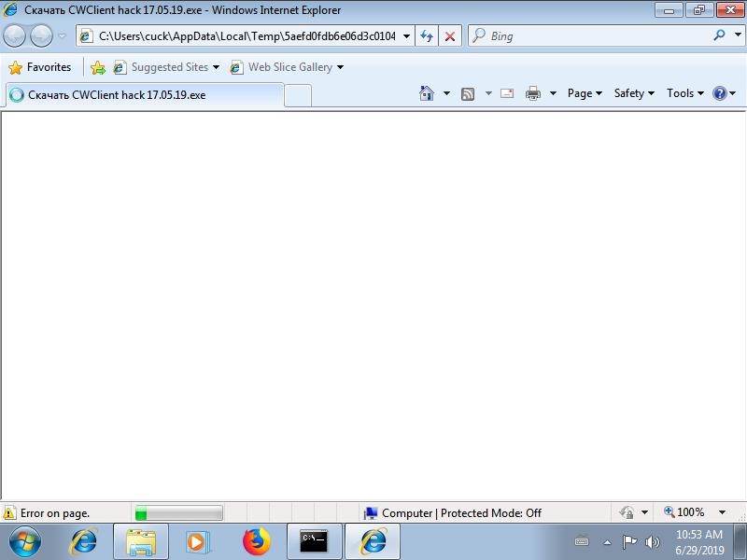
Task: Open Web Slice Gallery link
Action: 281,67
